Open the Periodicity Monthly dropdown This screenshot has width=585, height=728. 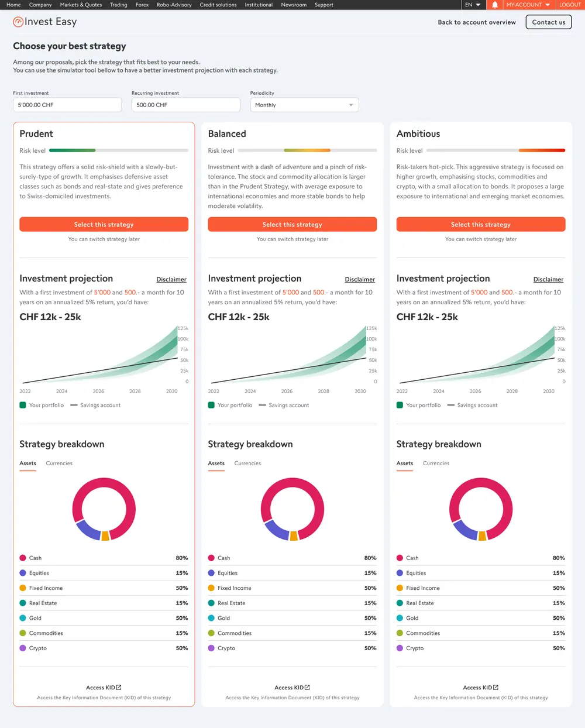pyautogui.click(x=304, y=105)
